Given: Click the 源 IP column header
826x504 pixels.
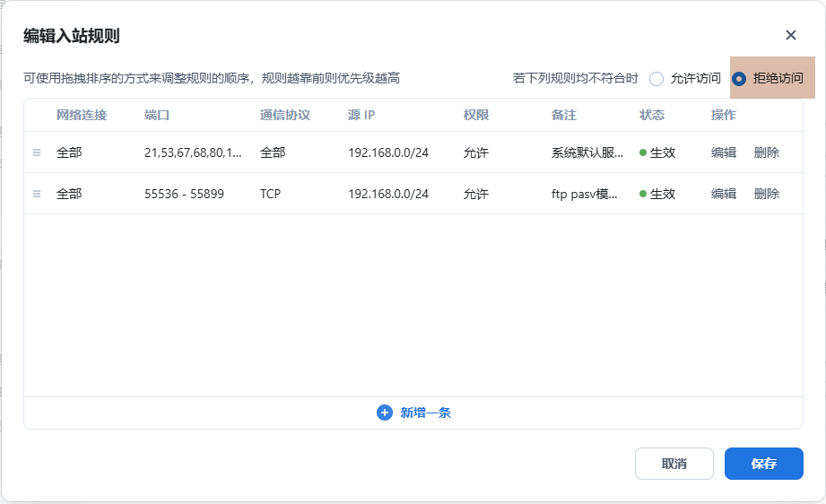Looking at the screenshot, I should click(361, 116).
